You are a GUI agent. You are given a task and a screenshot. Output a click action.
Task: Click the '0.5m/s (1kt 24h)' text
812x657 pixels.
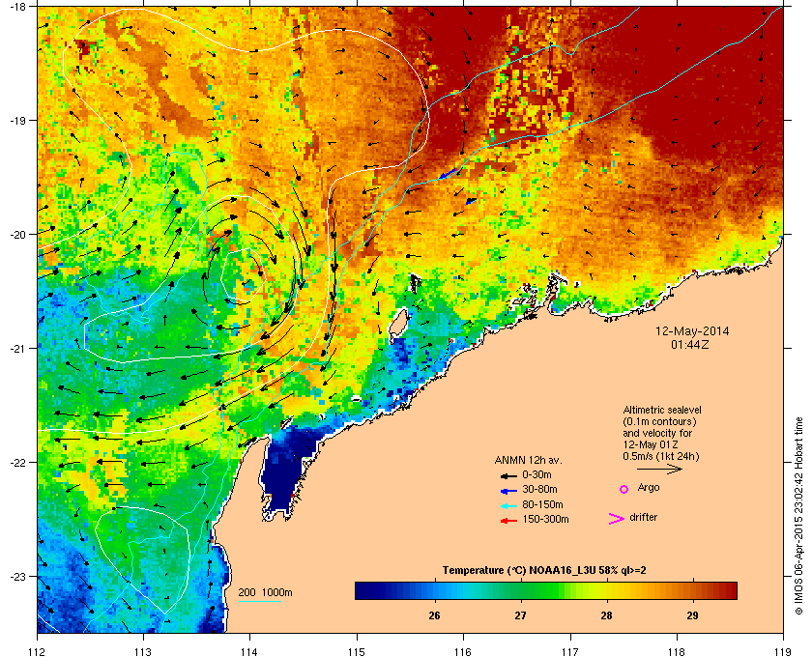(661, 457)
